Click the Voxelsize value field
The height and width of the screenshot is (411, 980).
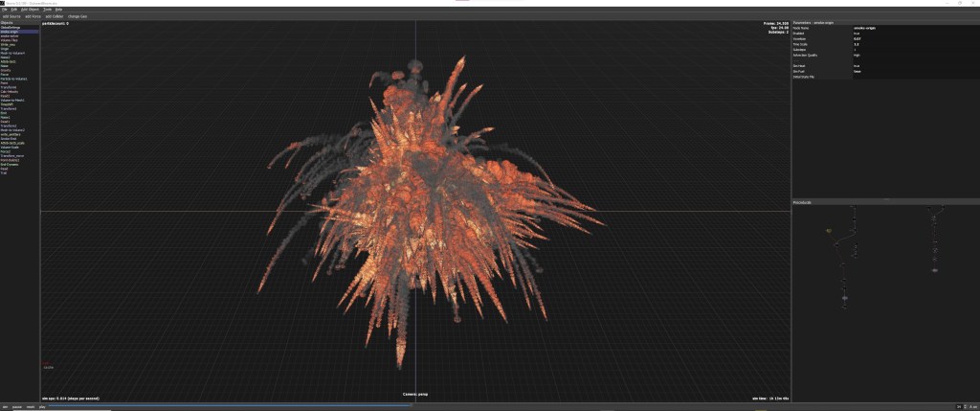click(x=856, y=39)
